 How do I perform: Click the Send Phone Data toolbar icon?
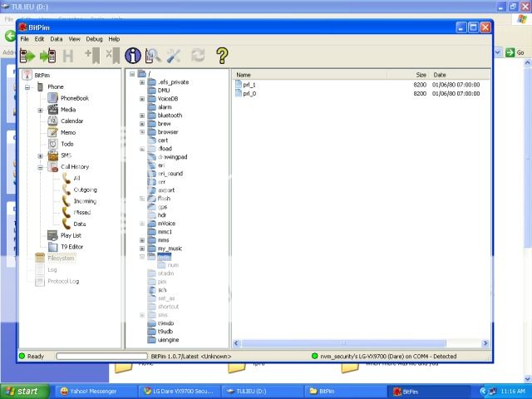click(x=47, y=56)
